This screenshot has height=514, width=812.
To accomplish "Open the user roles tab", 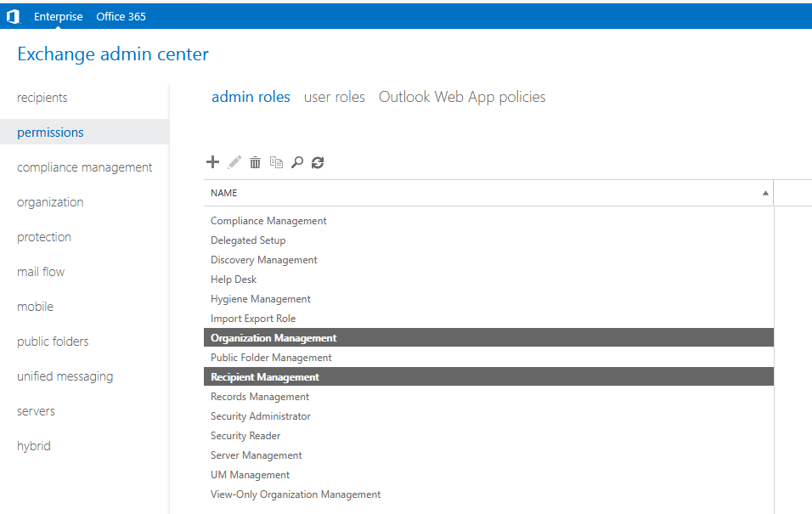I will point(334,97).
